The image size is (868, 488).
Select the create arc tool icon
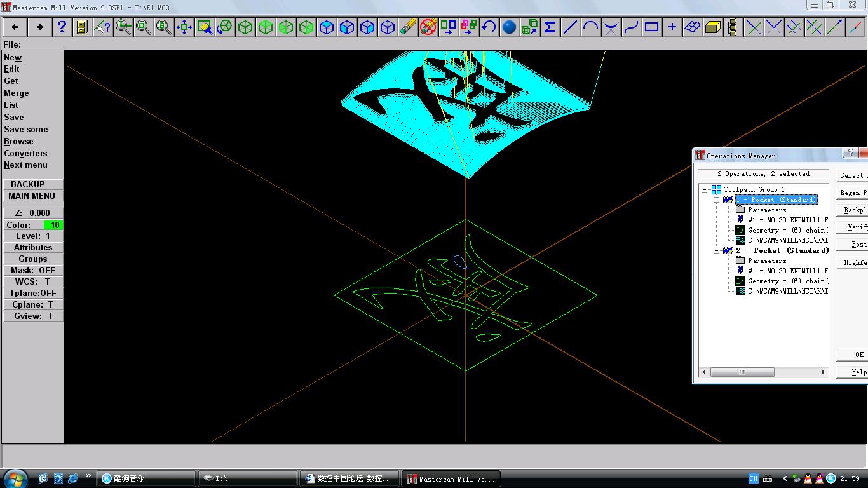[x=591, y=27]
